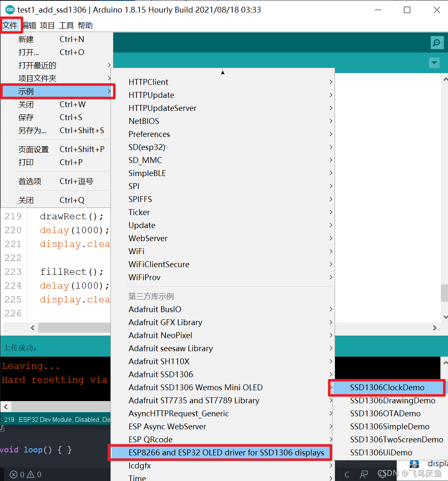Expand NetBIOS examples

pos(223,121)
